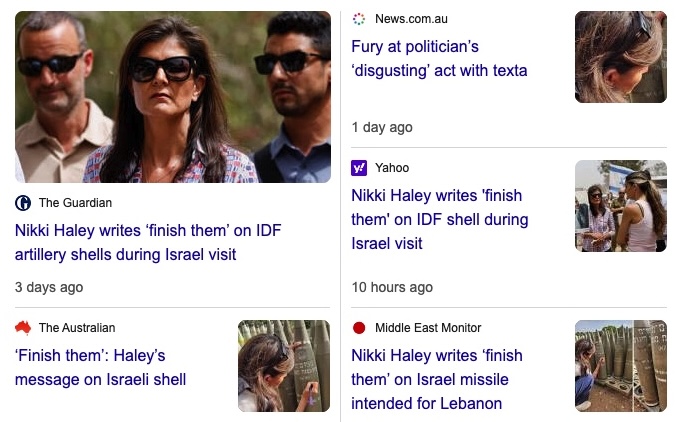
Task: Open Yahoo headline about IDF shell
Action: click(440, 219)
